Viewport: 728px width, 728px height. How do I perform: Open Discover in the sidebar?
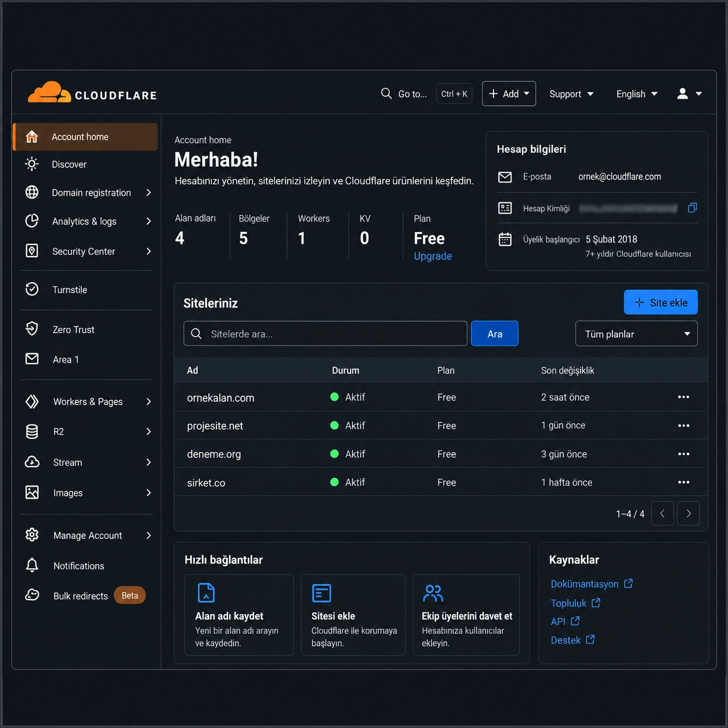(85, 164)
